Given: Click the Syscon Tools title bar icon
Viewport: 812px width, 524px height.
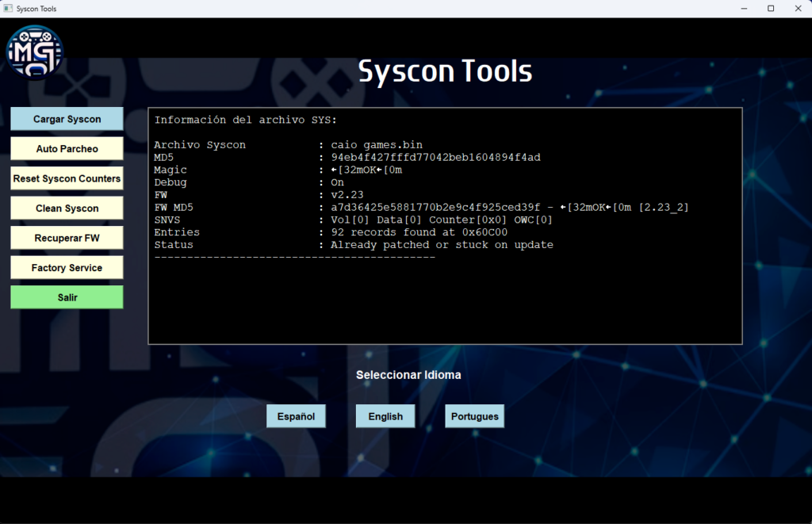Looking at the screenshot, I should click(x=8, y=8).
